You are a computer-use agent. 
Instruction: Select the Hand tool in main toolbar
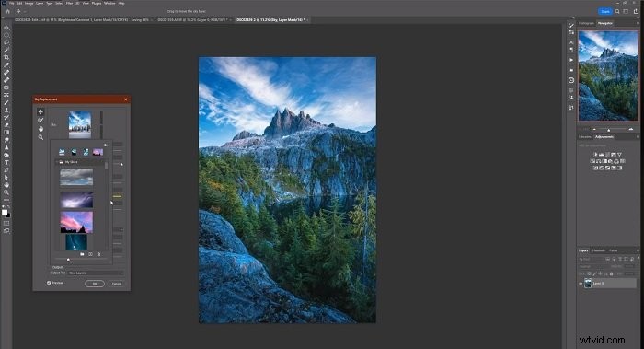[6, 184]
